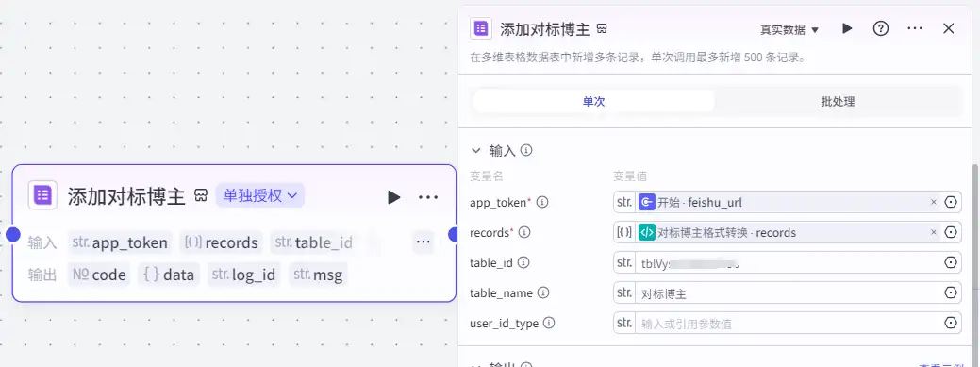Image resolution: width=980 pixels, height=367 pixels.
Task: Open variable picker for records field
Action: [951, 232]
